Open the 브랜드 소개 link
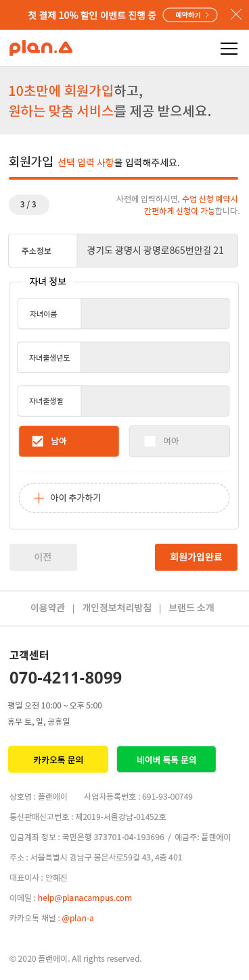 pyautogui.click(x=191, y=608)
